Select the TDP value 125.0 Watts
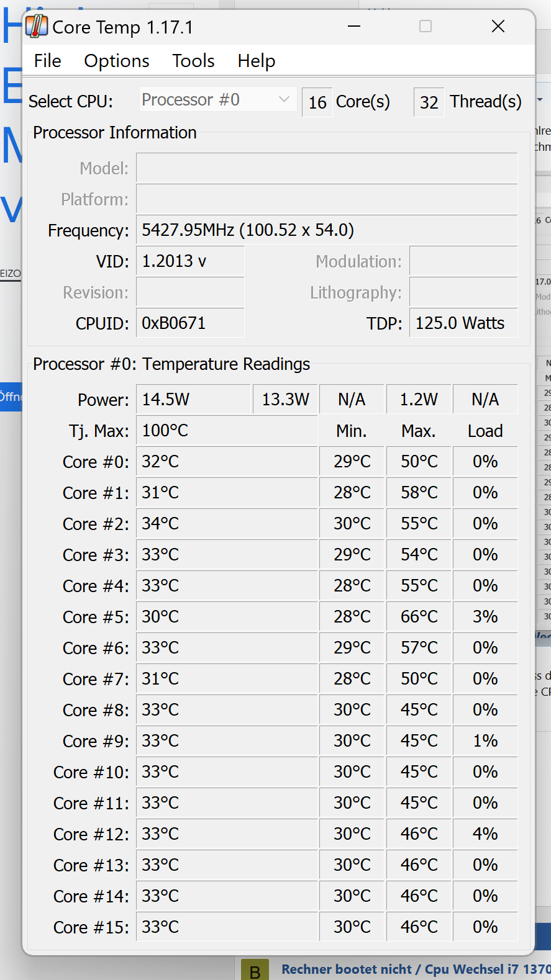This screenshot has width=551, height=980. click(463, 323)
